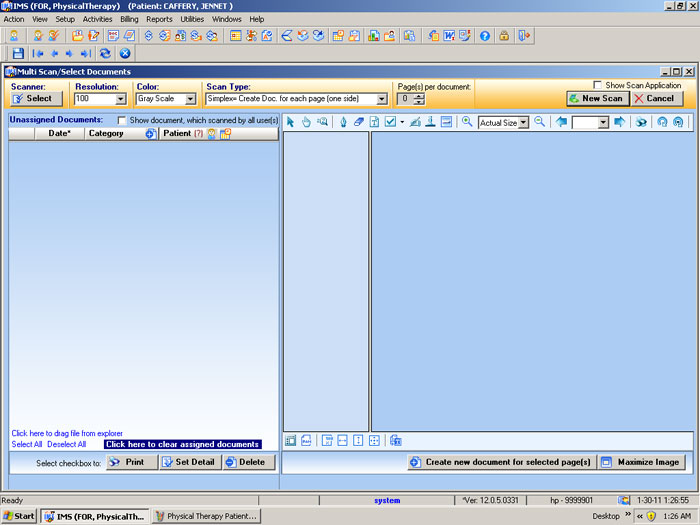Open the Reports menu

159,19
